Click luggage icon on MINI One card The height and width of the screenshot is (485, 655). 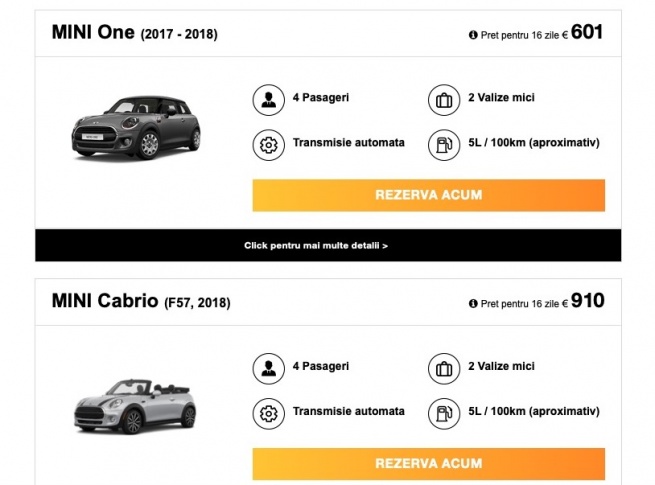click(x=442, y=100)
